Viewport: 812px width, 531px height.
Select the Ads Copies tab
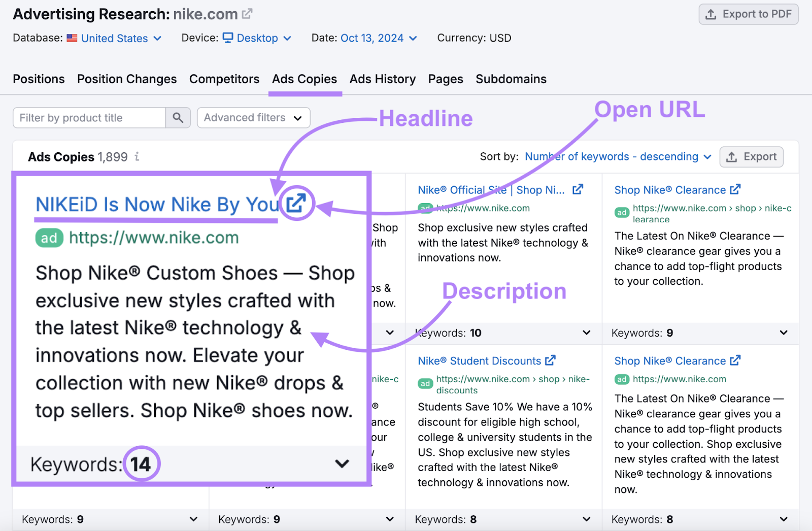(304, 79)
